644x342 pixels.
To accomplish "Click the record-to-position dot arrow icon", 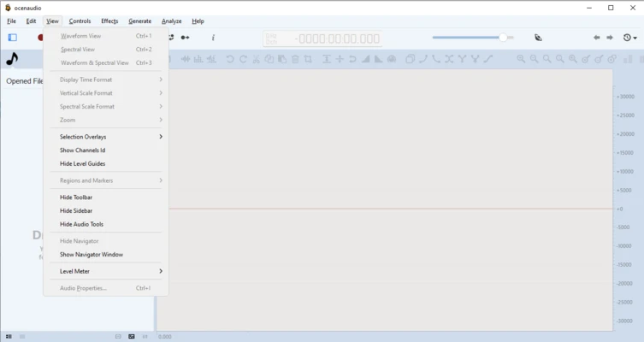I will [x=186, y=38].
